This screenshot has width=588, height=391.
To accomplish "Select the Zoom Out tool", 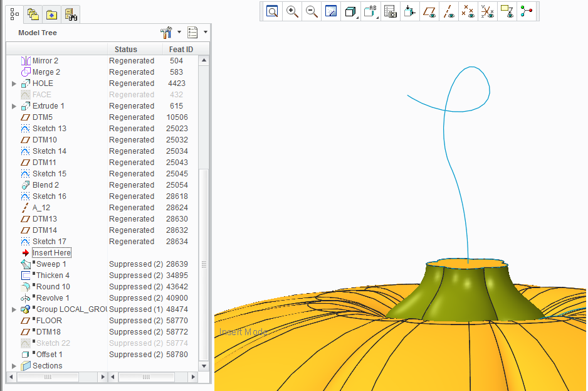I will pyautogui.click(x=312, y=11).
